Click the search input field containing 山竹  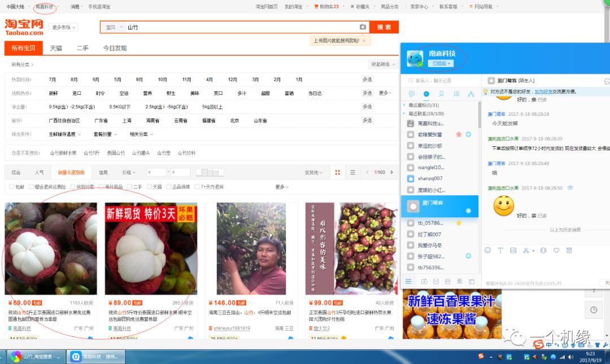tap(242, 27)
